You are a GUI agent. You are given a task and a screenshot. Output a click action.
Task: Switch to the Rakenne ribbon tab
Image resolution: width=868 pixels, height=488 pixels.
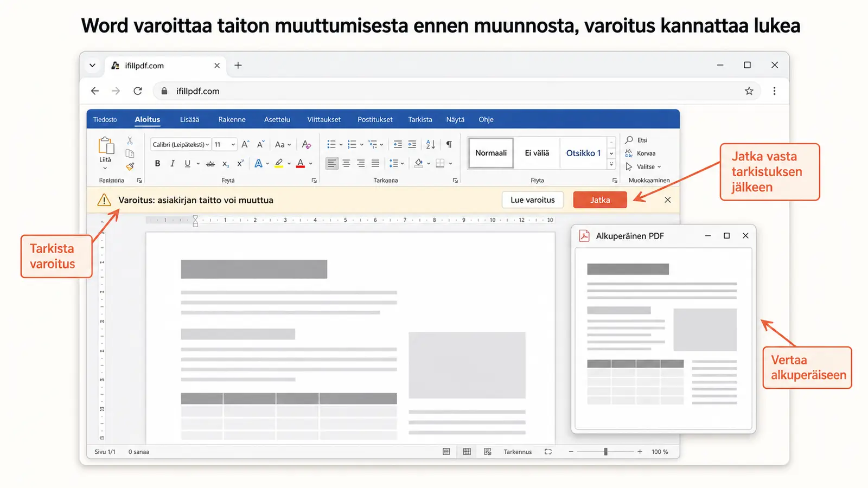pyautogui.click(x=232, y=120)
